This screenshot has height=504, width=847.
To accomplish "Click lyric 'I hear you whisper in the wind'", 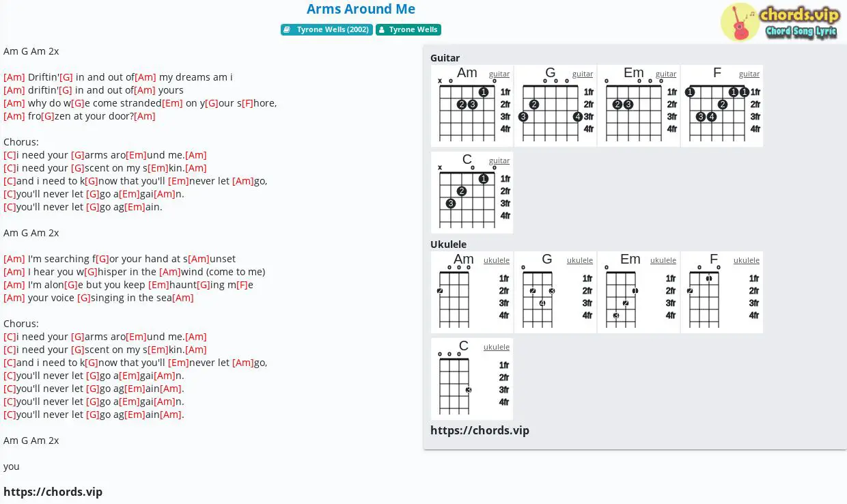I will 134,272.
